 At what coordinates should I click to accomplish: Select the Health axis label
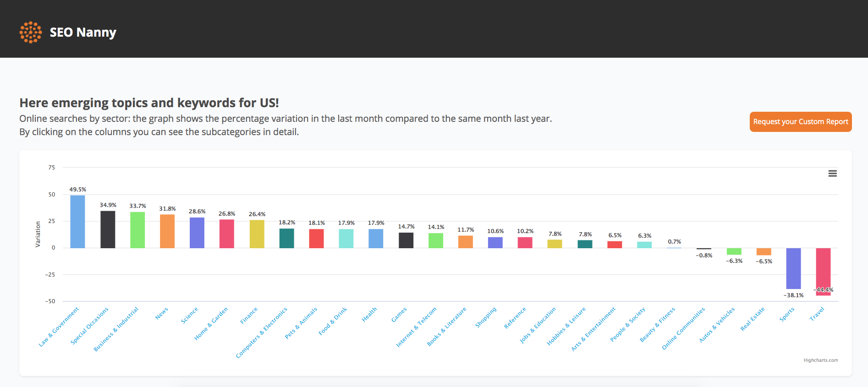coord(369,314)
